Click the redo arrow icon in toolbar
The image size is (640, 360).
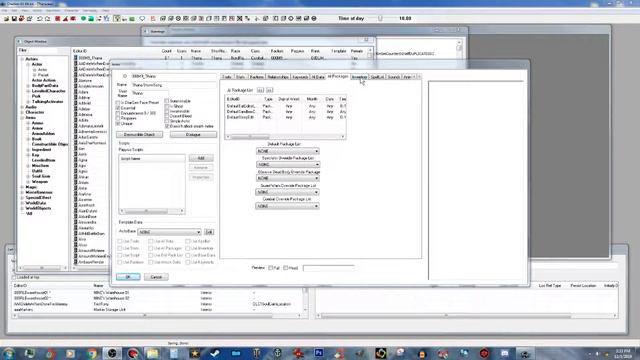[47, 18]
